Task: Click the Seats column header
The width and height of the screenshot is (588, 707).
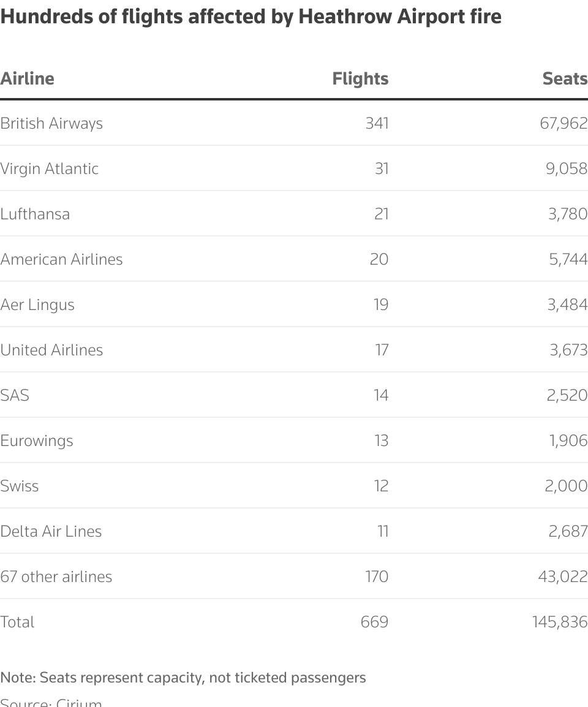Action: [565, 78]
